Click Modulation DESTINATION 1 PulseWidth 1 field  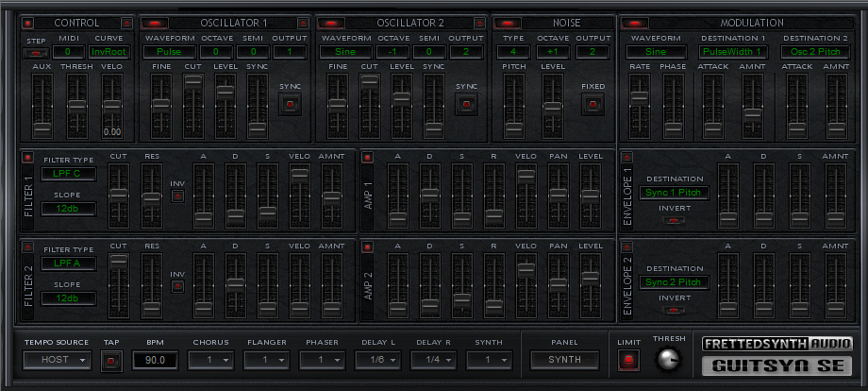(735, 52)
